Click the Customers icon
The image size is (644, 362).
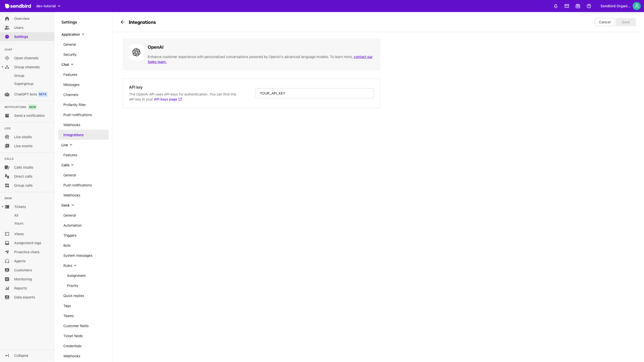[7, 270]
